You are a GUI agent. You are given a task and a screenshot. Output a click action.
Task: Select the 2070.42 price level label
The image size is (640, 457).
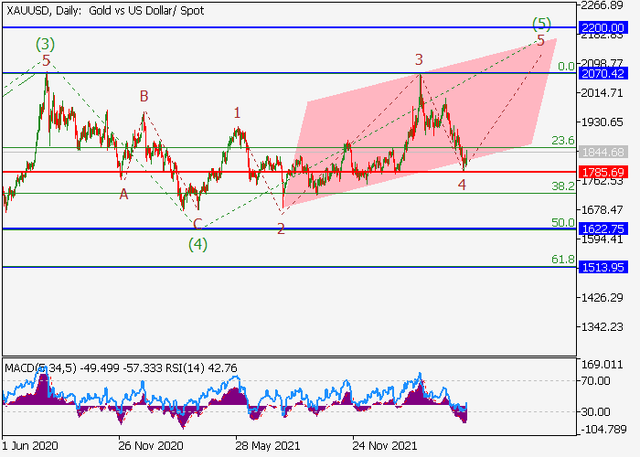(603, 73)
